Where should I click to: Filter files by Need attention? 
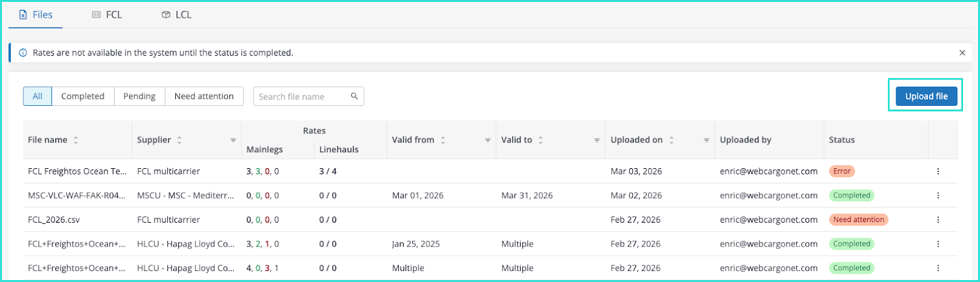[x=204, y=96]
